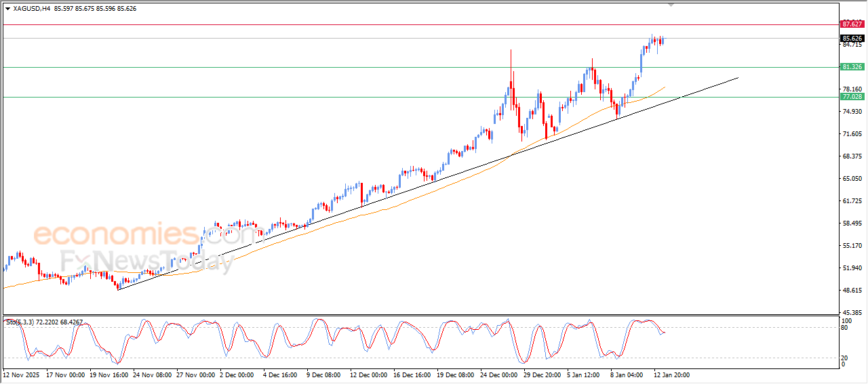The image size is (868, 384).
Task: Click the 24 Dec 00:00 time label
Action: pyautogui.click(x=500, y=374)
